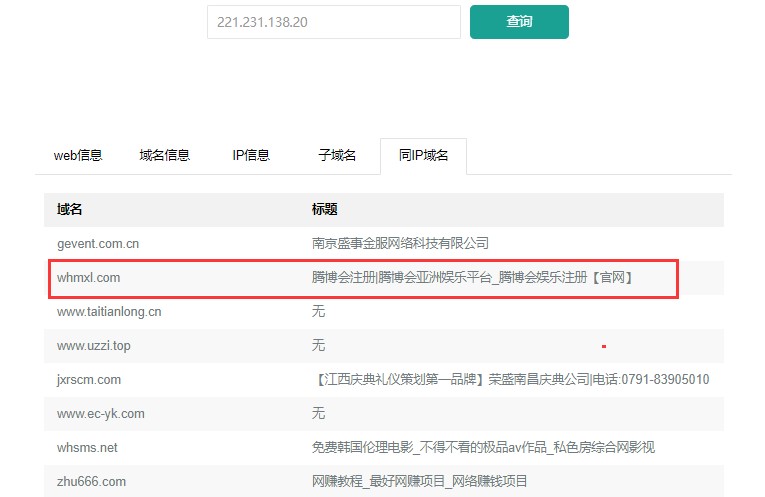Click title 南京盛事金服网络科技有限公司
Screen dimensions: 765x497
pos(400,243)
